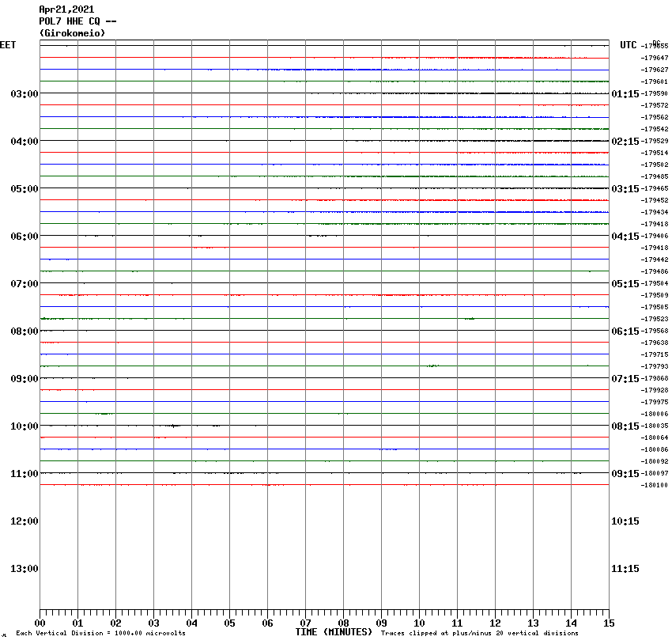
Task: Click the UTC timezone label at top right
Action: [x=628, y=45]
